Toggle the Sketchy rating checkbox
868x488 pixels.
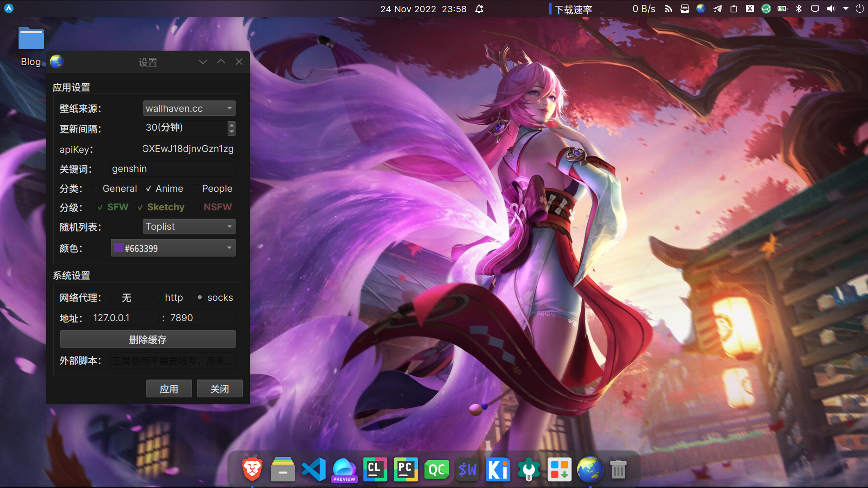[x=140, y=207]
